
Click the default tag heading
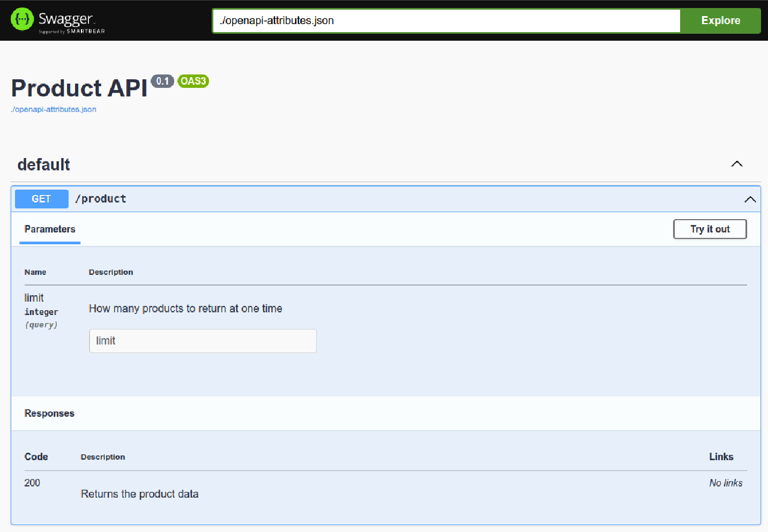pyautogui.click(x=44, y=164)
